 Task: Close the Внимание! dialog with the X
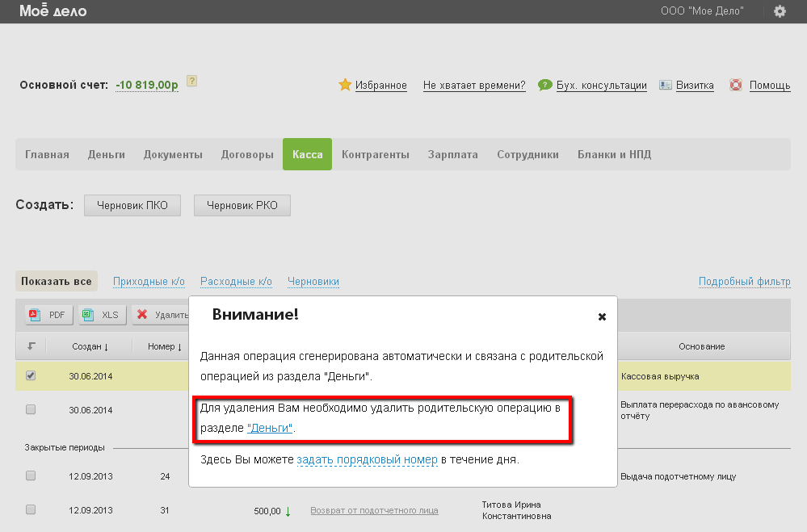tap(602, 316)
